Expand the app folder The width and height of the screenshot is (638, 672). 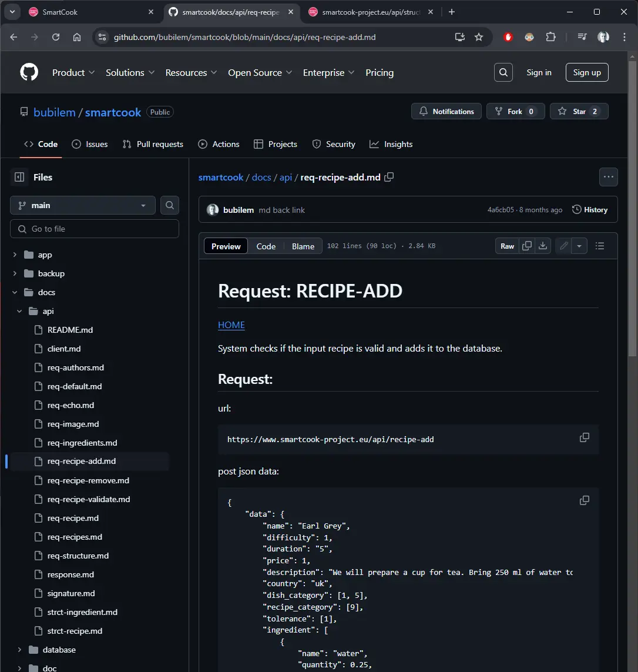pyautogui.click(x=15, y=255)
